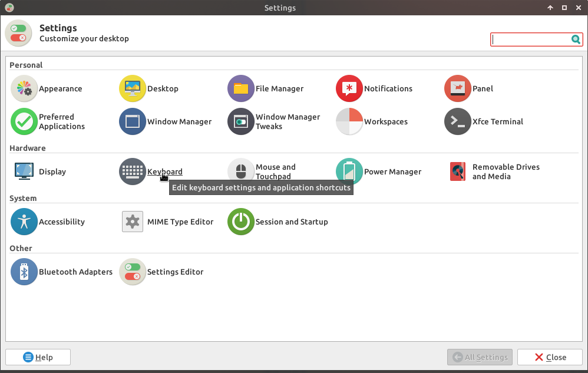Click the search magnifier icon
This screenshot has width=588, height=373.
pos(576,39)
